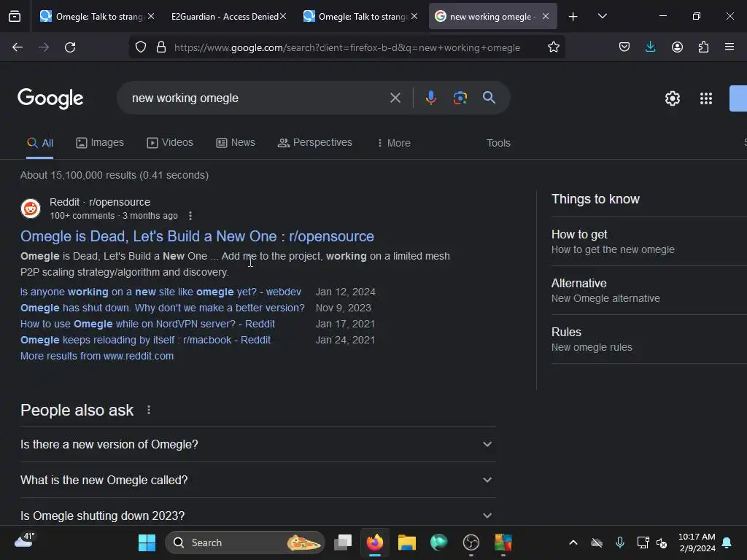Open weather widget on taskbar

pos(24,540)
